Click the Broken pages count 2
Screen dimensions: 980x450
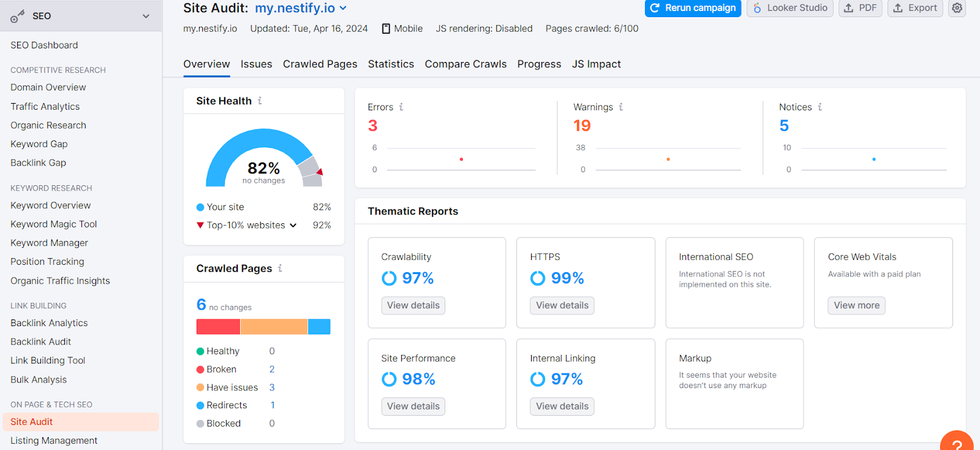click(272, 370)
